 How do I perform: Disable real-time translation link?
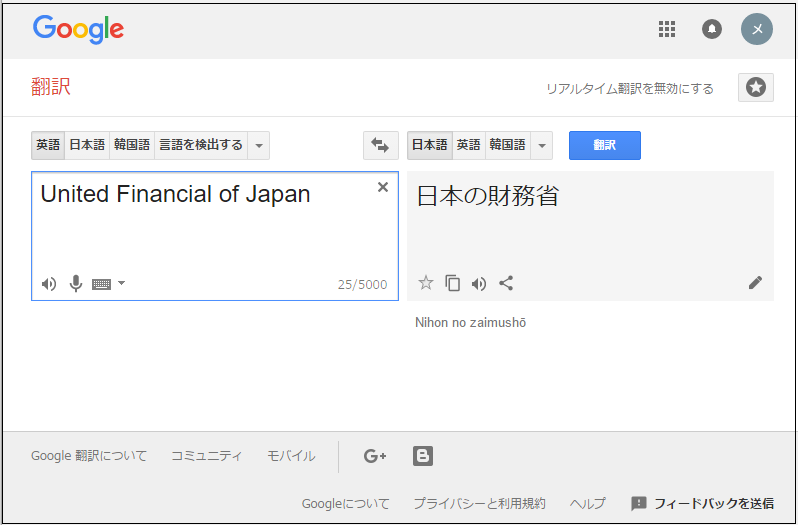[x=630, y=89]
